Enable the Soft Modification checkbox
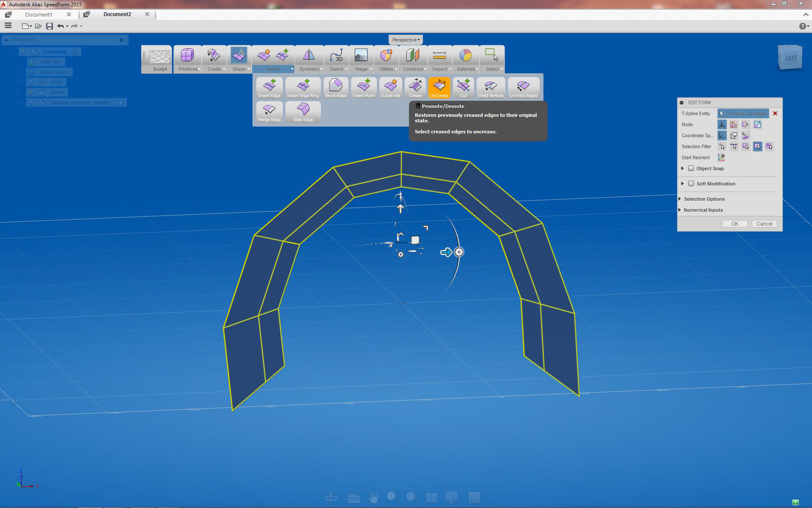The height and width of the screenshot is (508, 812). click(691, 184)
